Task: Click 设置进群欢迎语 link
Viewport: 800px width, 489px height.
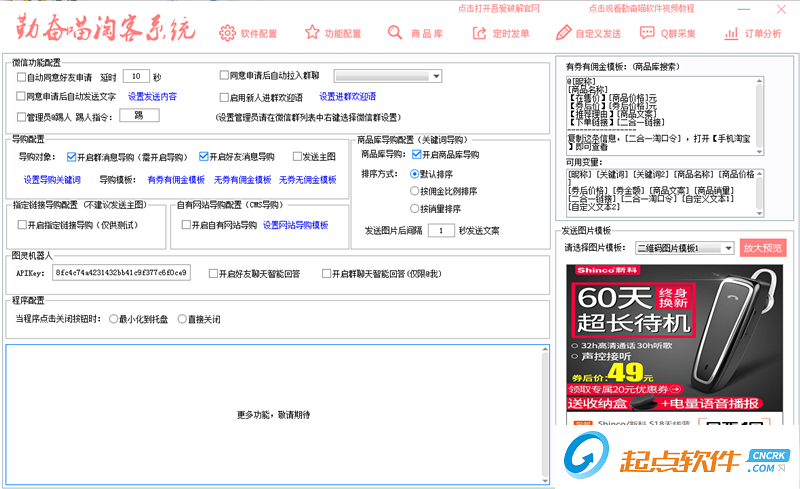Action: click(347, 96)
